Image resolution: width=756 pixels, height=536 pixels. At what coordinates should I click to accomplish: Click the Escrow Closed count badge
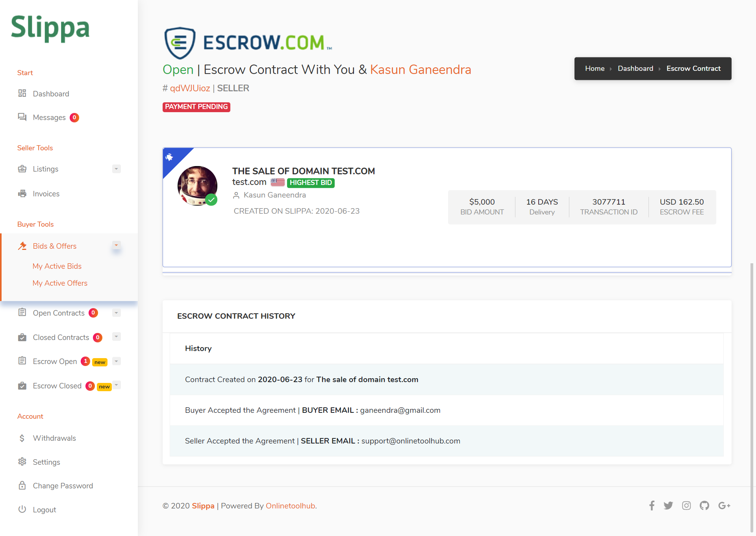click(x=90, y=386)
